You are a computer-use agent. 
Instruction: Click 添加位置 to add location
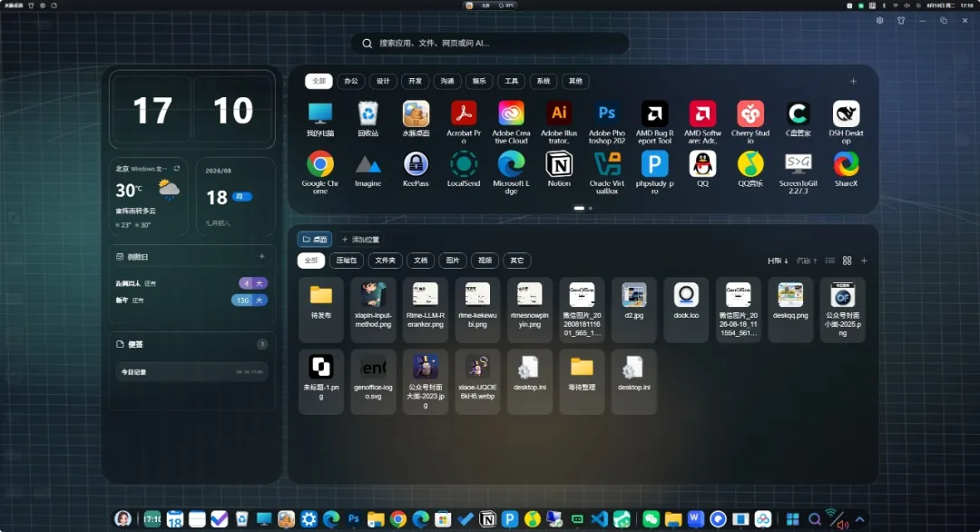[360, 240]
